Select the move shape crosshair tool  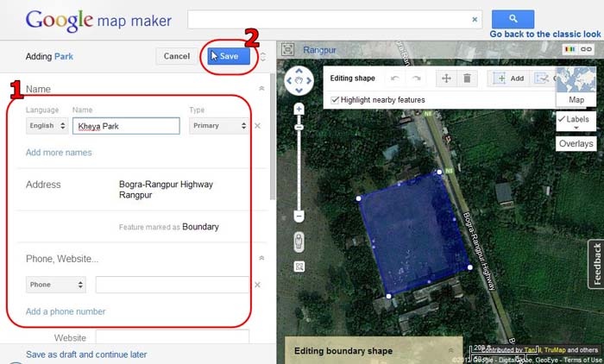point(446,78)
